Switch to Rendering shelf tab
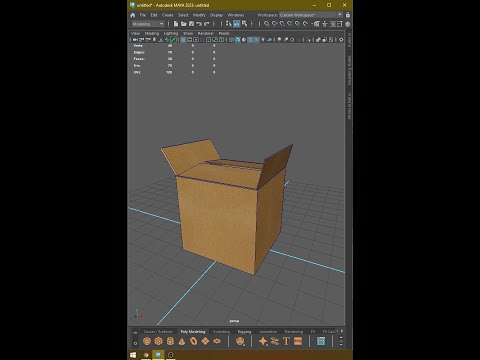Screen dimensions: 480x360 pos(294,332)
